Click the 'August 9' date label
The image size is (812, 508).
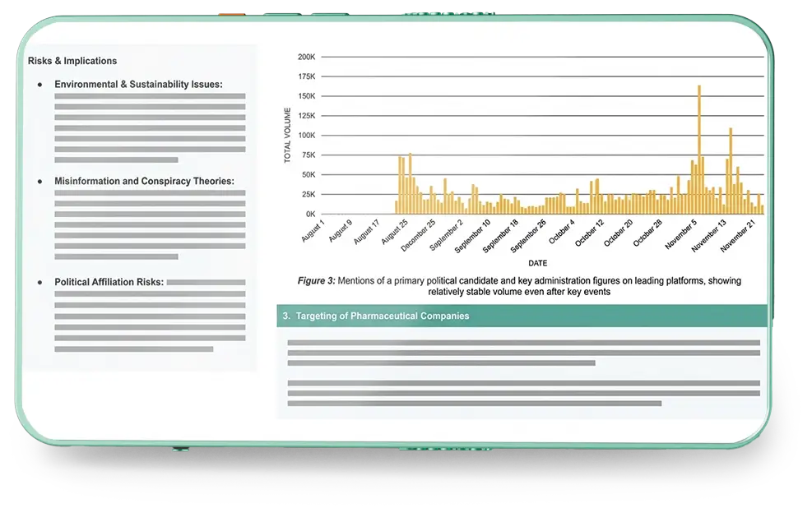coord(341,231)
